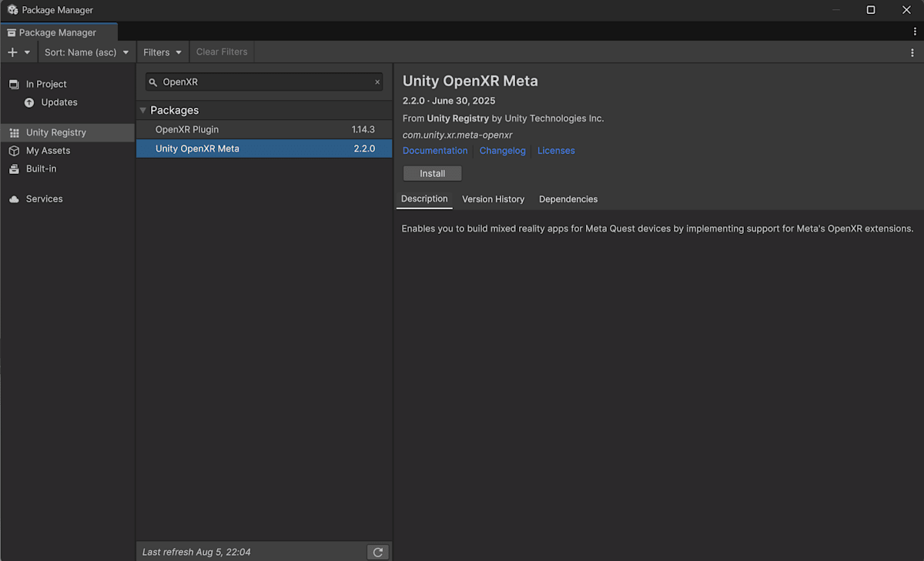924x561 pixels.
Task: Select In Project in the sidebar
Action: pyautogui.click(x=68, y=84)
